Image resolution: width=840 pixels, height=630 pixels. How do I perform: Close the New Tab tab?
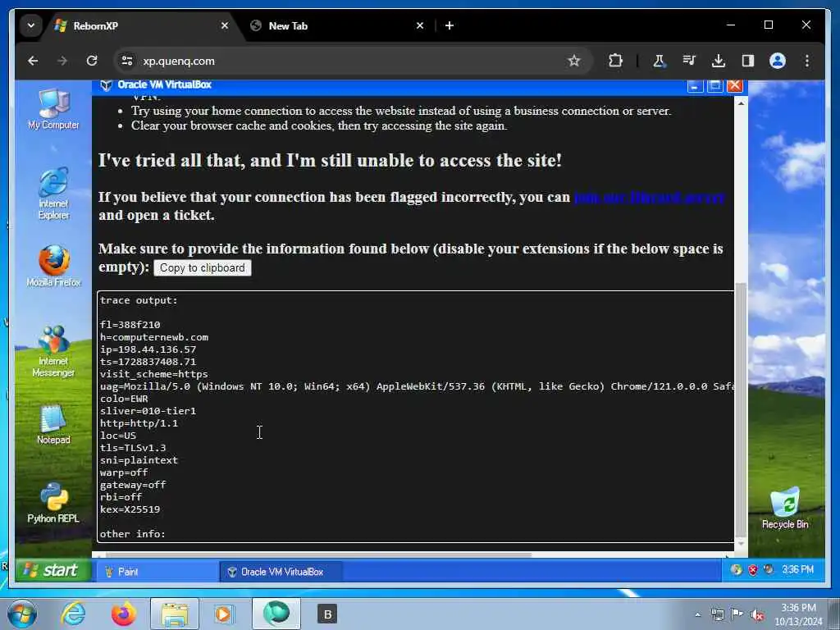420,25
